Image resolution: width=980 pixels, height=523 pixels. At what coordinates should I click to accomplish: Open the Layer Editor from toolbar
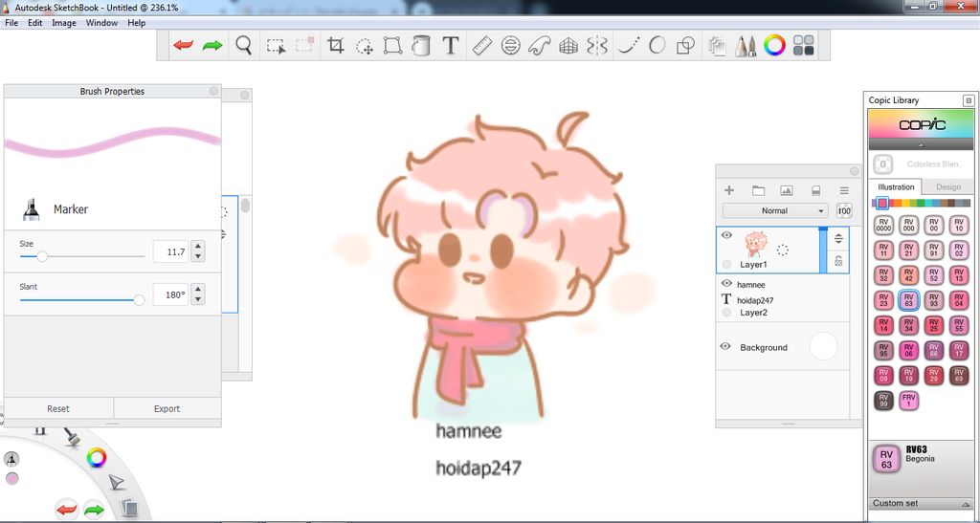point(716,46)
